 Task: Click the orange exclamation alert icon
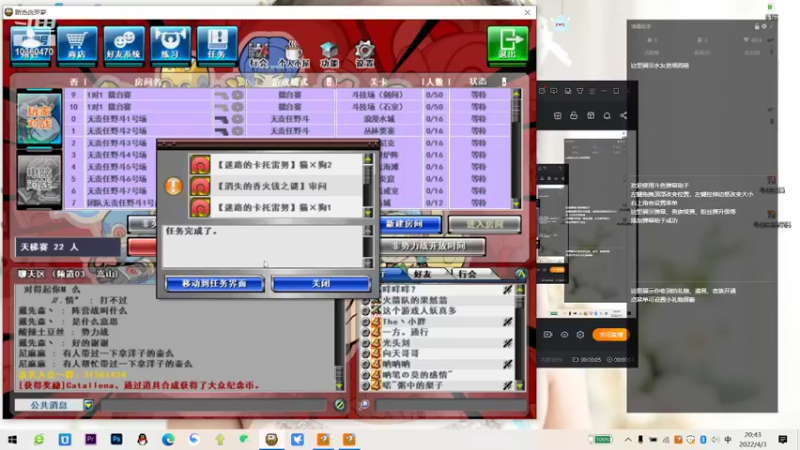coord(173,186)
